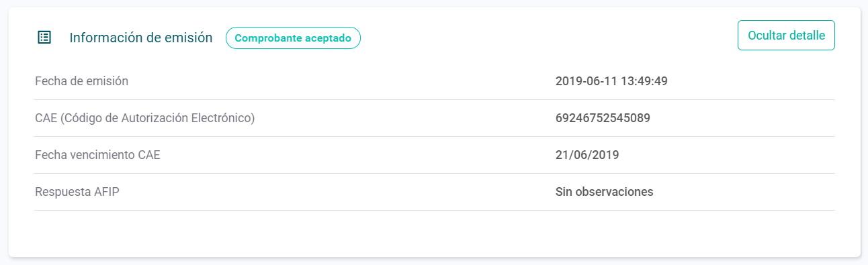Click the word emisión in the card title
The image size is (868, 265).
click(189, 38)
